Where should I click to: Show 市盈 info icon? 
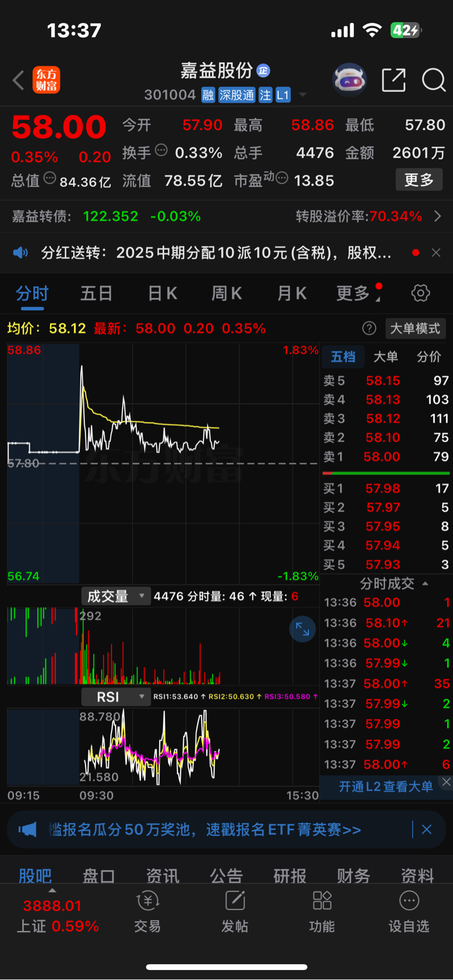coord(282,178)
